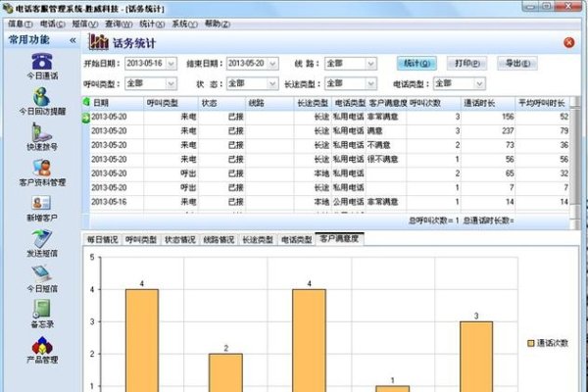Image resolution: width=588 pixels, height=392 pixels.
Task: Open 统计 menu in menu bar
Action: pyautogui.click(x=152, y=24)
